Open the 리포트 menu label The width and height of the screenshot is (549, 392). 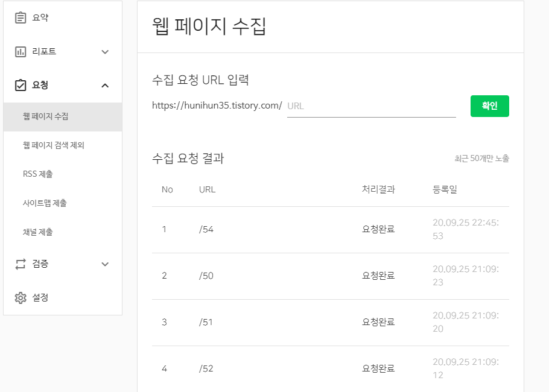pos(44,51)
